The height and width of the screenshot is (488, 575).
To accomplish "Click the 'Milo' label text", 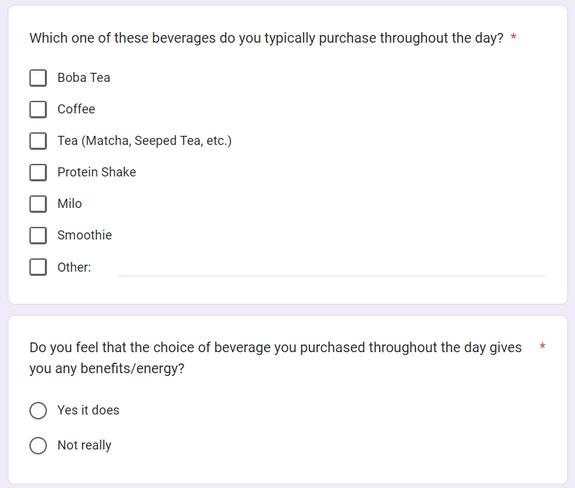I will click(x=70, y=204).
